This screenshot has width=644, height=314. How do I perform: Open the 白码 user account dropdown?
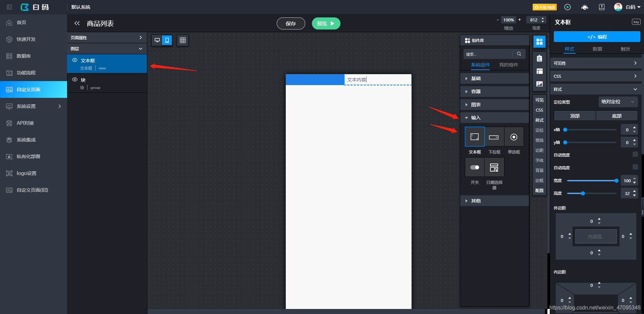coord(627,7)
